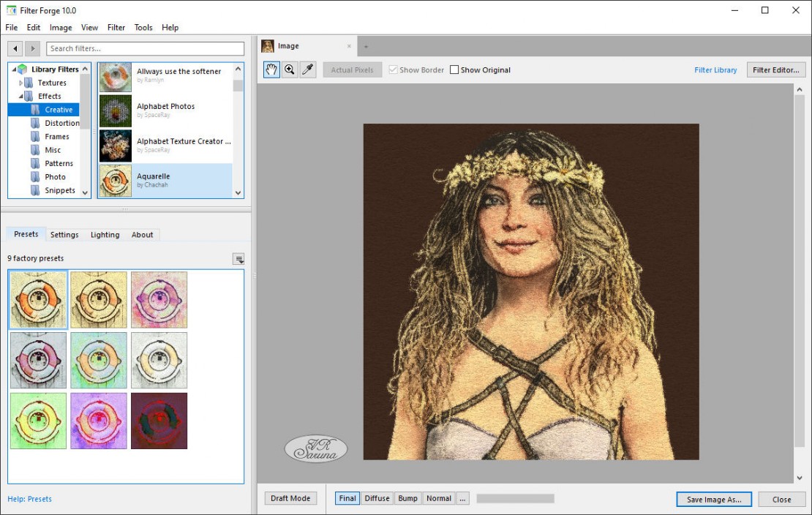Click the Actual Pixels button
The height and width of the screenshot is (515, 812).
pos(352,70)
